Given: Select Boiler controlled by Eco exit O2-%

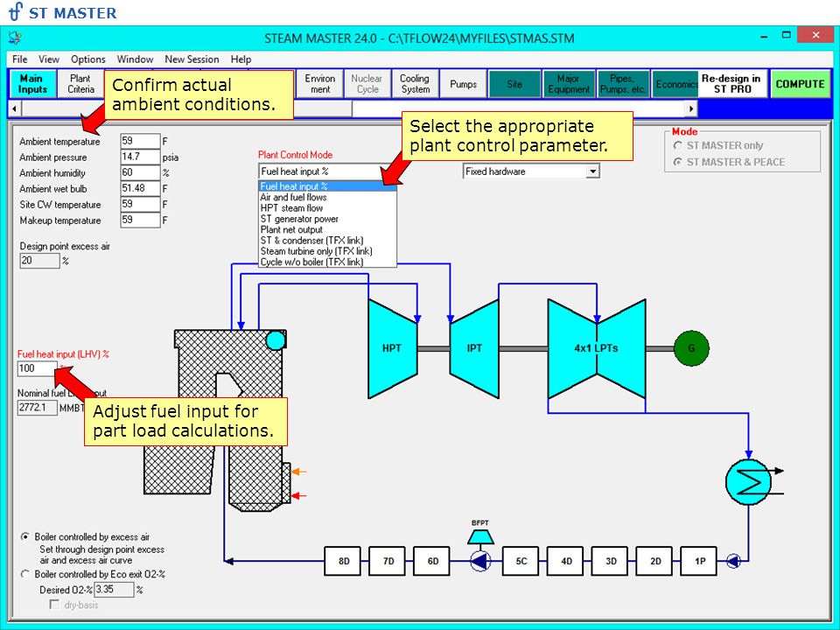Looking at the screenshot, I should point(93,574).
